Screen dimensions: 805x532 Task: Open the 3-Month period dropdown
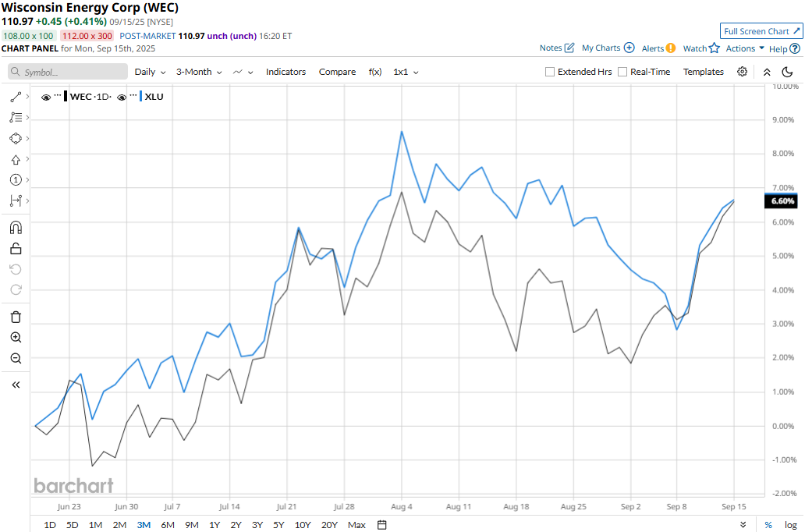click(x=199, y=72)
